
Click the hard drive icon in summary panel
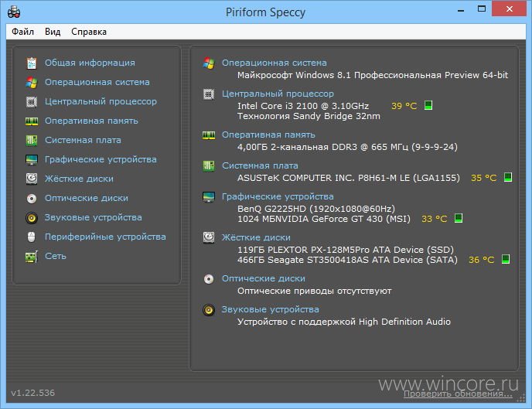click(x=209, y=237)
